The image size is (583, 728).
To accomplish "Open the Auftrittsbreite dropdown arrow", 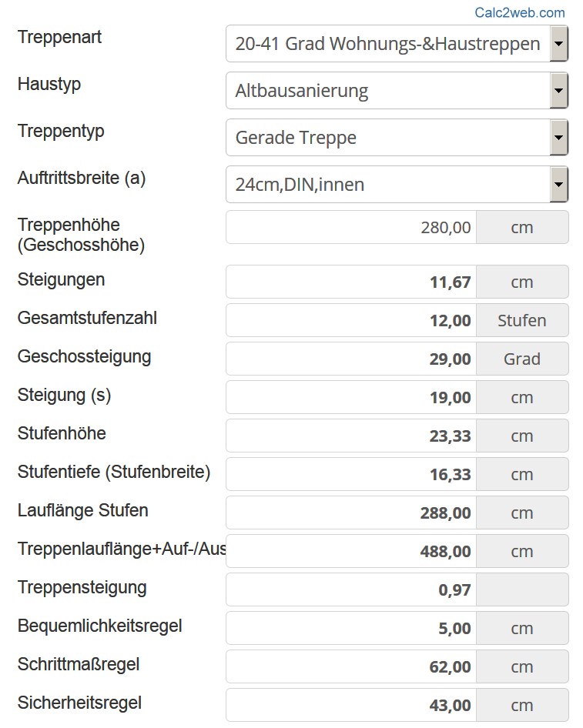I will coord(559,185).
